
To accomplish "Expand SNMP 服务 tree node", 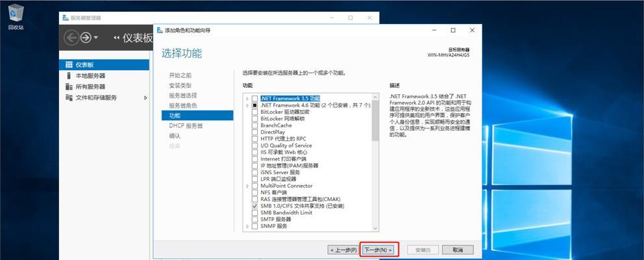I will [247, 226].
